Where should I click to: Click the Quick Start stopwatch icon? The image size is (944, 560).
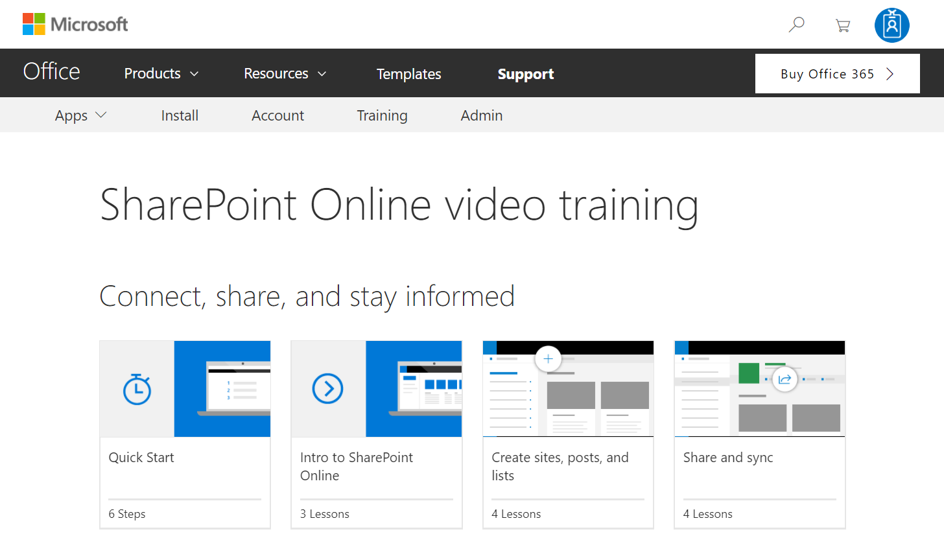(137, 389)
